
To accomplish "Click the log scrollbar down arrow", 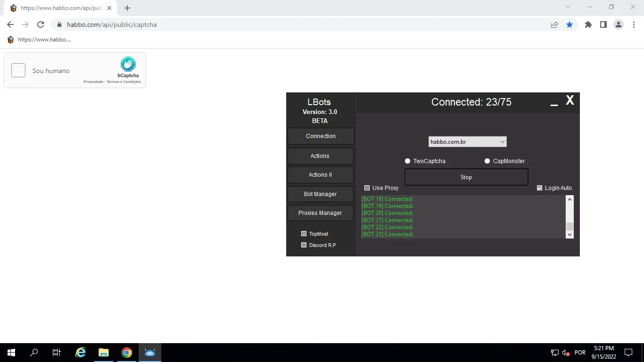I will coord(570,234).
